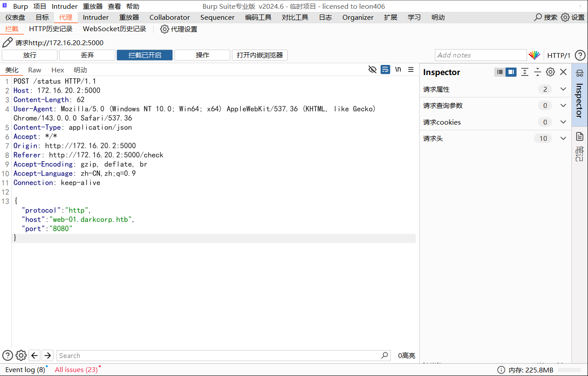Expand the 请求属性 section

point(563,89)
